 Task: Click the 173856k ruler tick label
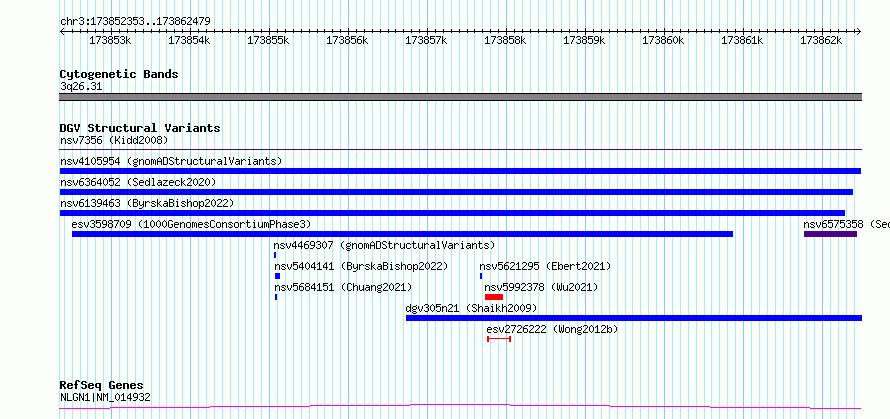[x=347, y=40]
